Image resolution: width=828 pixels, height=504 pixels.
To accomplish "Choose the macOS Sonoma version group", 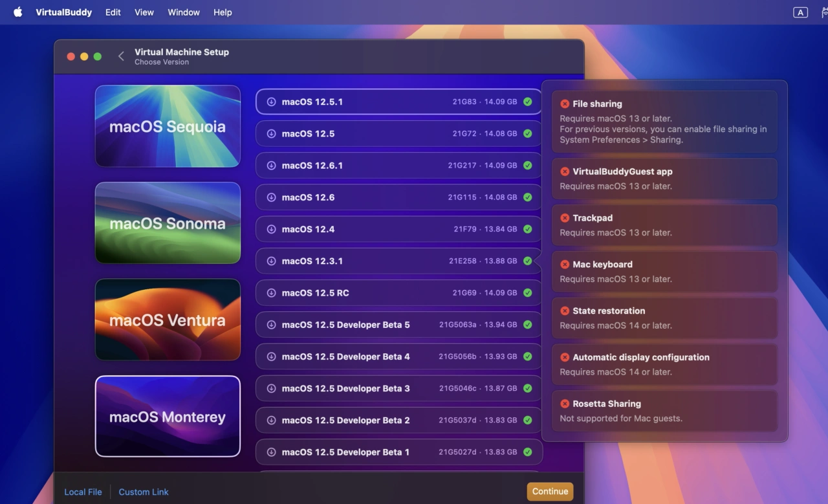I will pos(168,223).
